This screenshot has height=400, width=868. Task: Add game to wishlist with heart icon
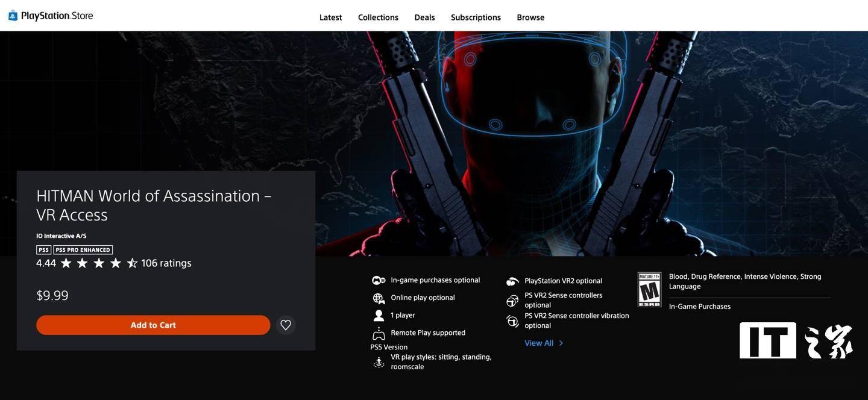pyautogui.click(x=286, y=325)
